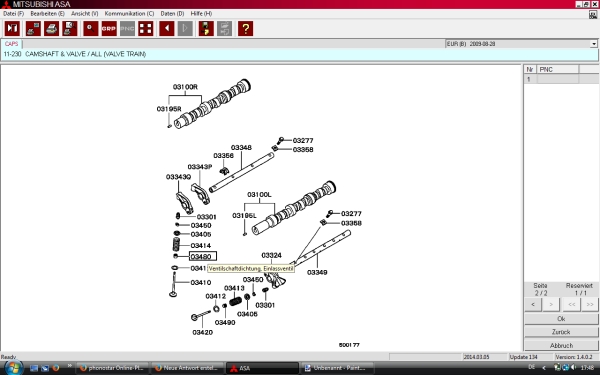
Task: Switch to the Paint window in the taskbar
Action: point(338,368)
